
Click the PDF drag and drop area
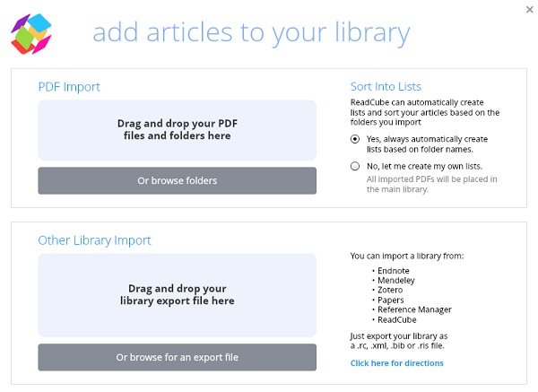pyautogui.click(x=177, y=130)
